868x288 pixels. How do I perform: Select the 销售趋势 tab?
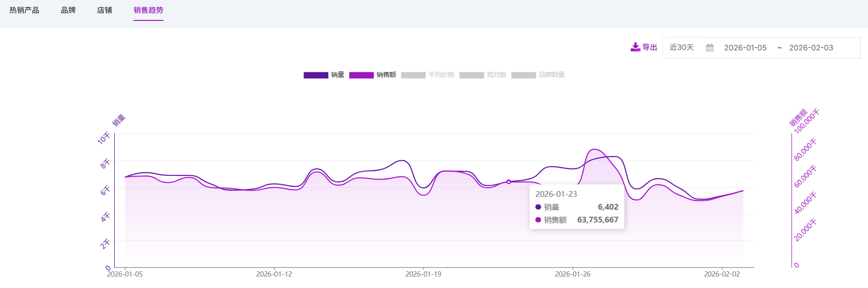click(x=148, y=10)
